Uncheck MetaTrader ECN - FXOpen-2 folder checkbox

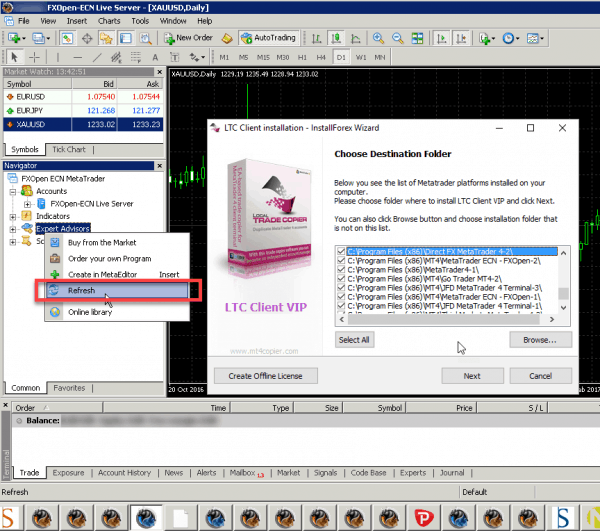click(341, 261)
